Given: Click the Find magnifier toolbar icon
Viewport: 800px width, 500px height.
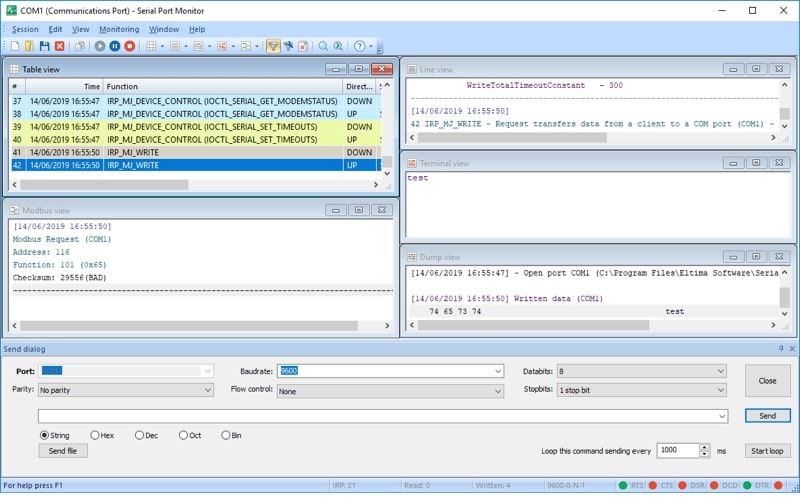Looking at the screenshot, I should [x=323, y=46].
